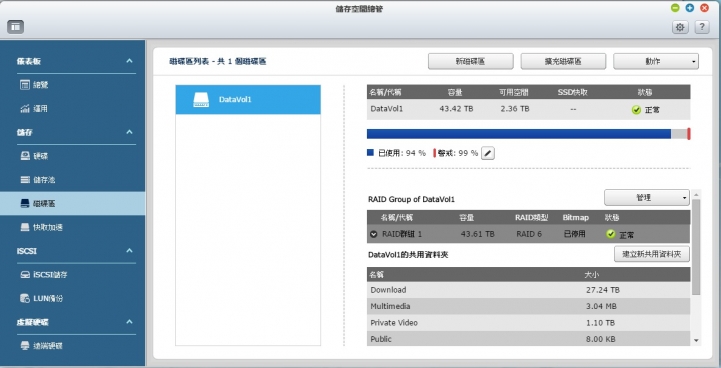
Task: Select the Download shared folder row
Action: [528, 290]
